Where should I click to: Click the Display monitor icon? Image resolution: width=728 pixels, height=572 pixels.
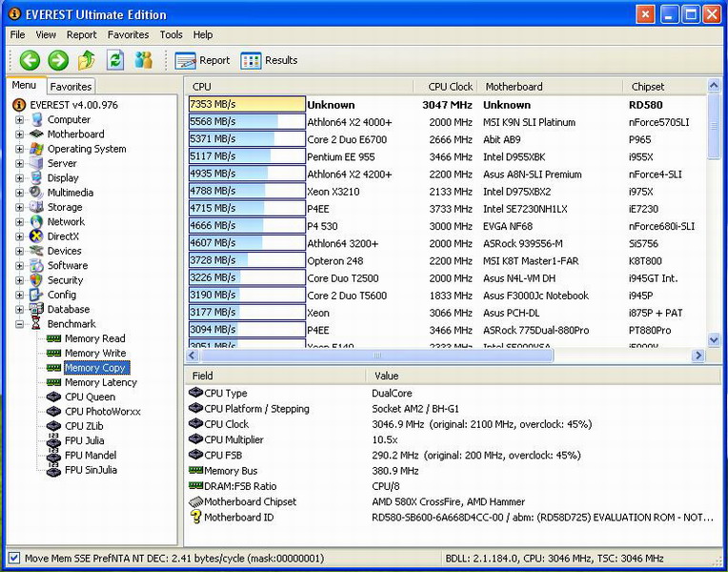pyautogui.click(x=36, y=178)
